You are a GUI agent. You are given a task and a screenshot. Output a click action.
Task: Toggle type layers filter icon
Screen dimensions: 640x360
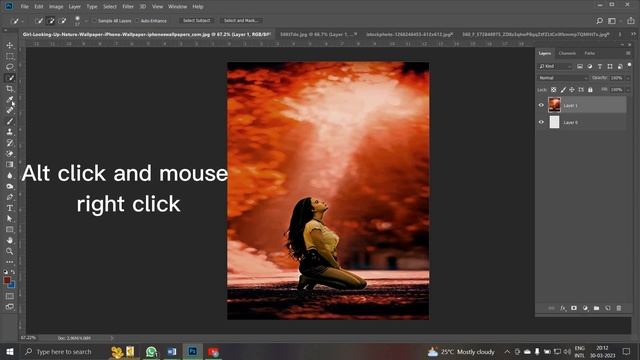pos(600,66)
